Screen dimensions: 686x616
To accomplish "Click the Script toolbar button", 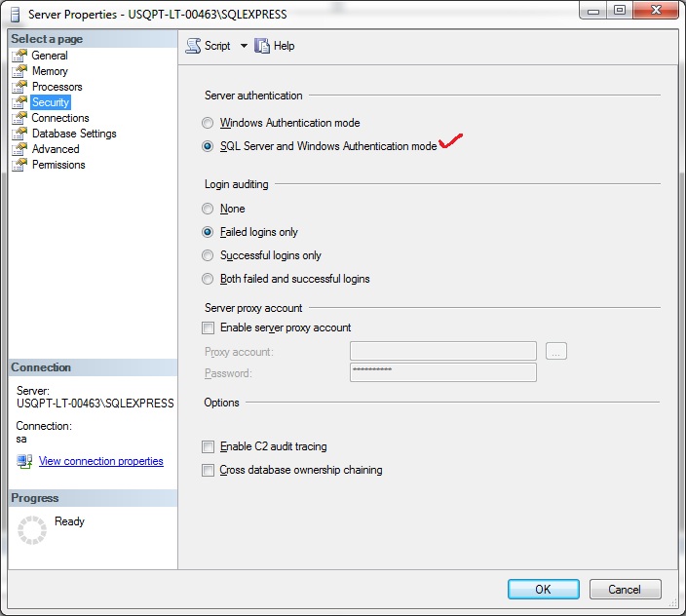I will pos(209,46).
